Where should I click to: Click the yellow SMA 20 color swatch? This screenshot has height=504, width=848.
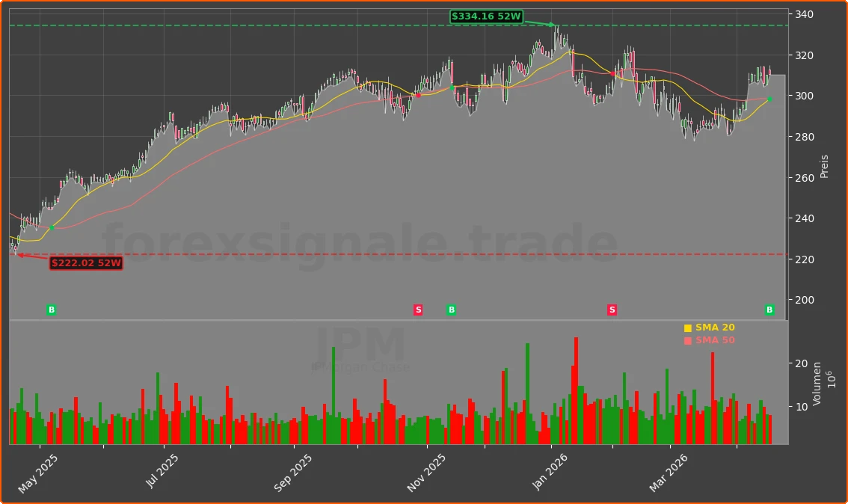686,327
